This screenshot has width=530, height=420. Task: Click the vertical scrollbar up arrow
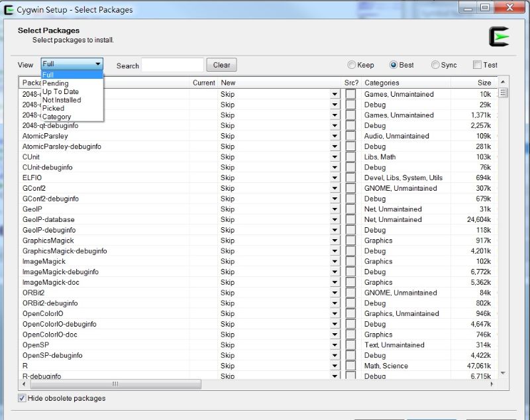point(503,81)
